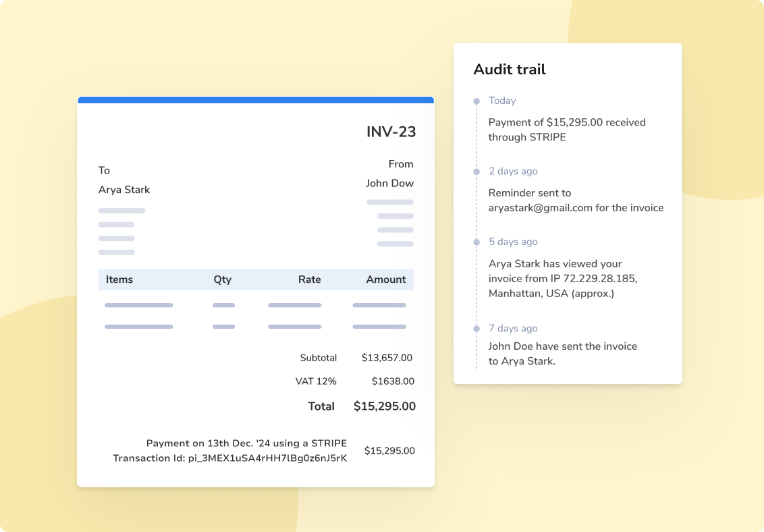Screen dimensions: 764x532
Task: Click the 5 days ago marker dot
Action: pyautogui.click(x=476, y=242)
